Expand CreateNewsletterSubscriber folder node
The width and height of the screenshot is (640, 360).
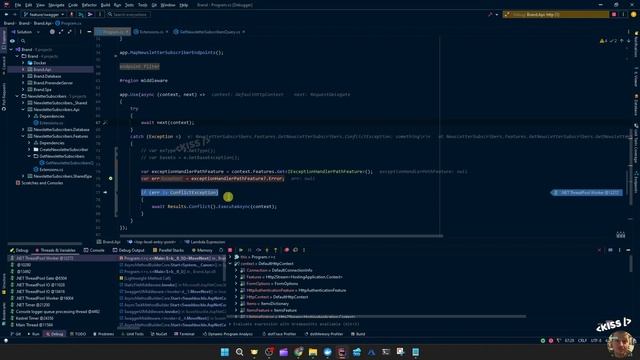(x=29, y=149)
